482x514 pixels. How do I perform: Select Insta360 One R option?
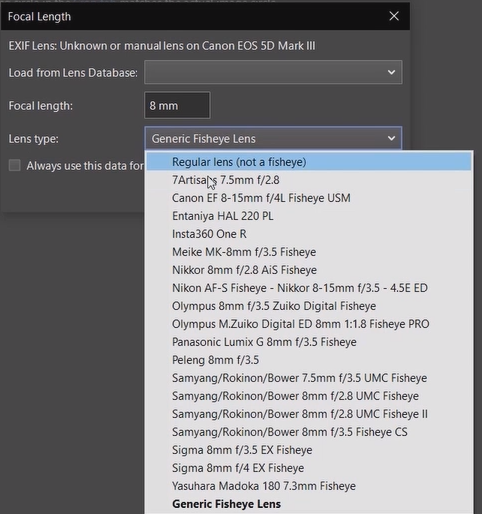pos(309,234)
